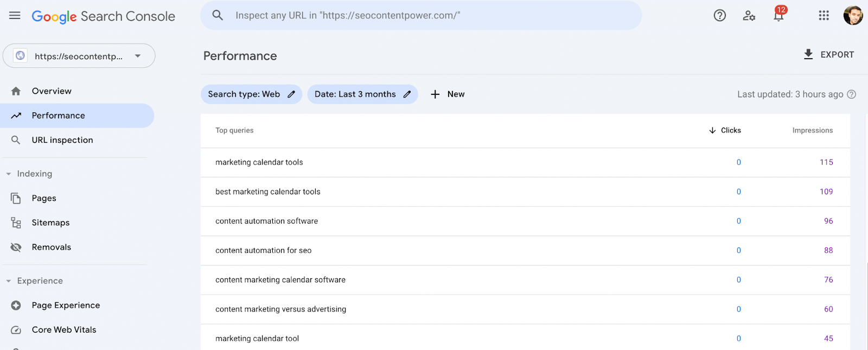The image size is (868, 350).
Task: Open the account profile avatar
Action: 853,16
